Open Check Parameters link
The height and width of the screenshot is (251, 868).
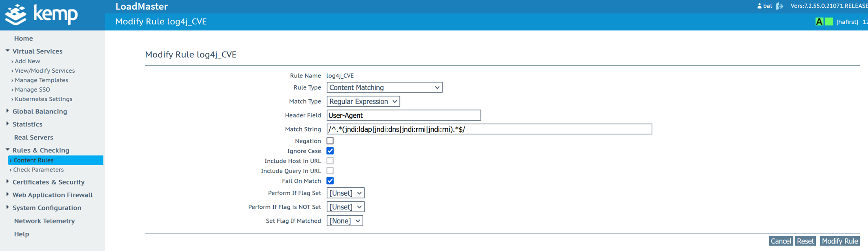pos(38,170)
